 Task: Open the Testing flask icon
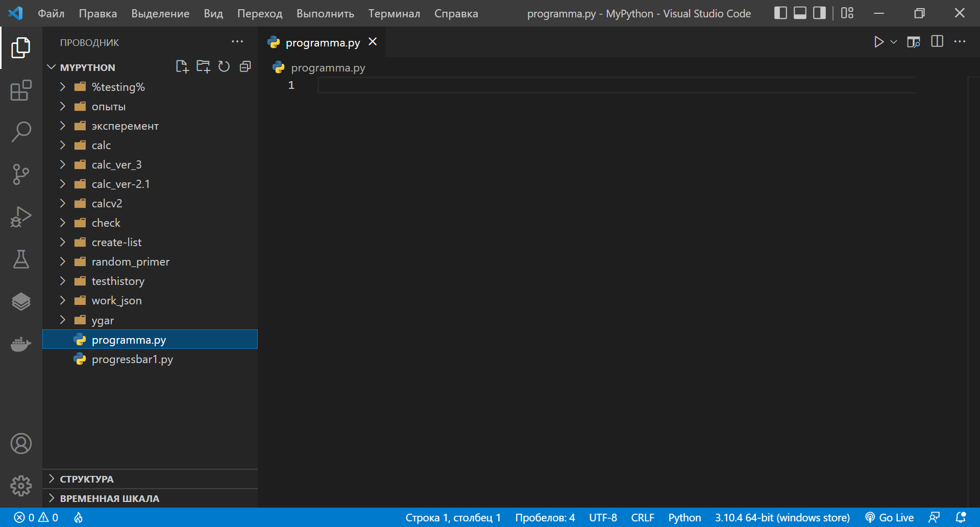click(21, 259)
